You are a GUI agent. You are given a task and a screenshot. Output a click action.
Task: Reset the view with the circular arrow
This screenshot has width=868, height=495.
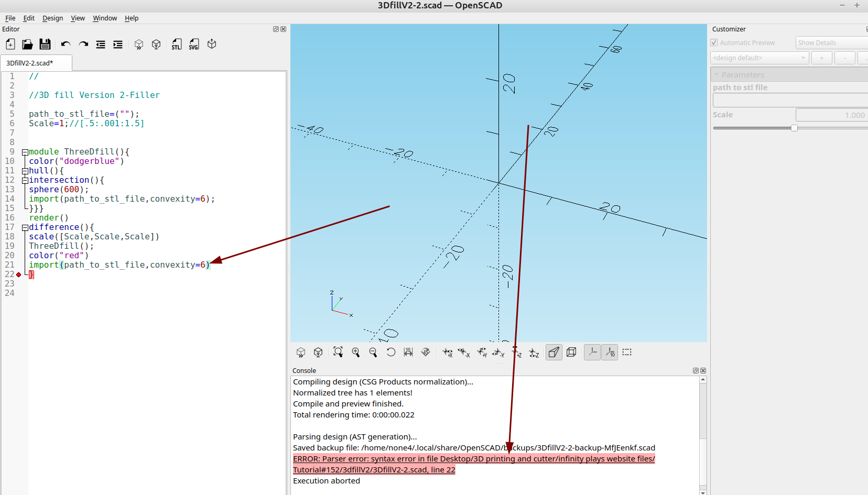[x=391, y=353]
